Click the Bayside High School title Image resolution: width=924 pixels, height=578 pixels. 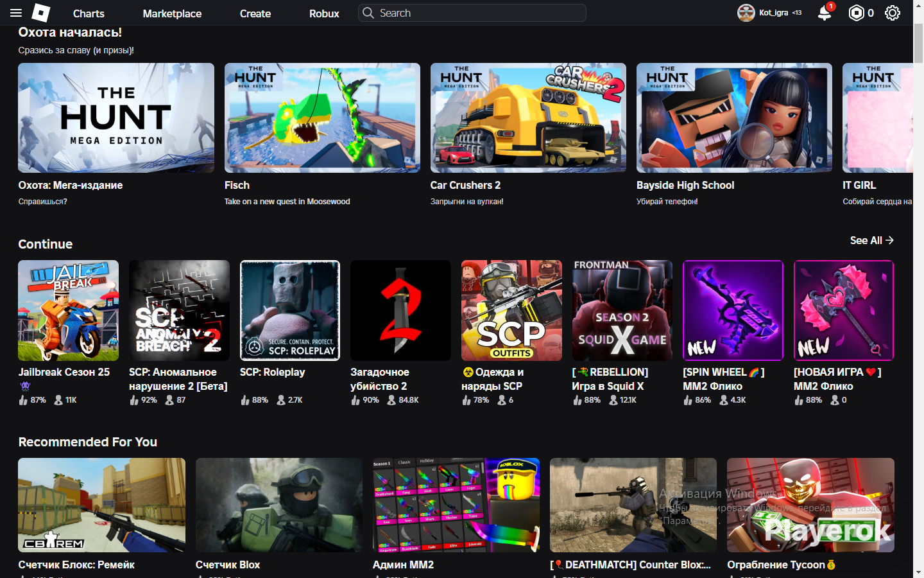[685, 185]
